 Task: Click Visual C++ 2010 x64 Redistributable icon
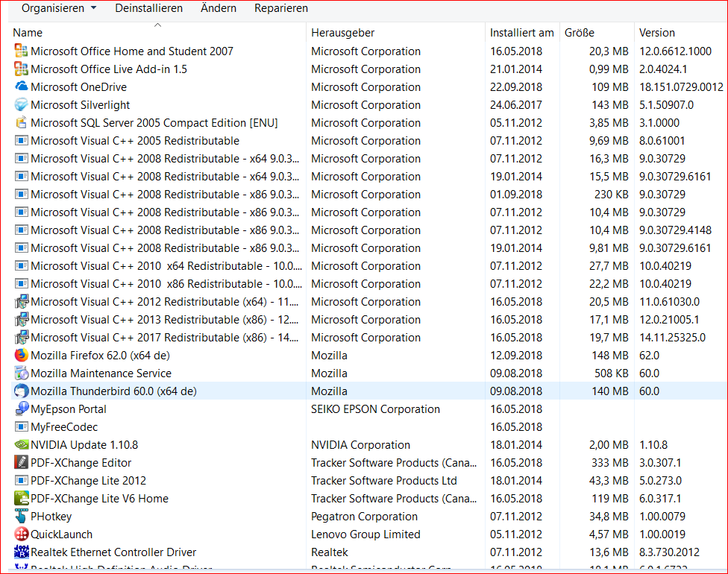[22, 266]
